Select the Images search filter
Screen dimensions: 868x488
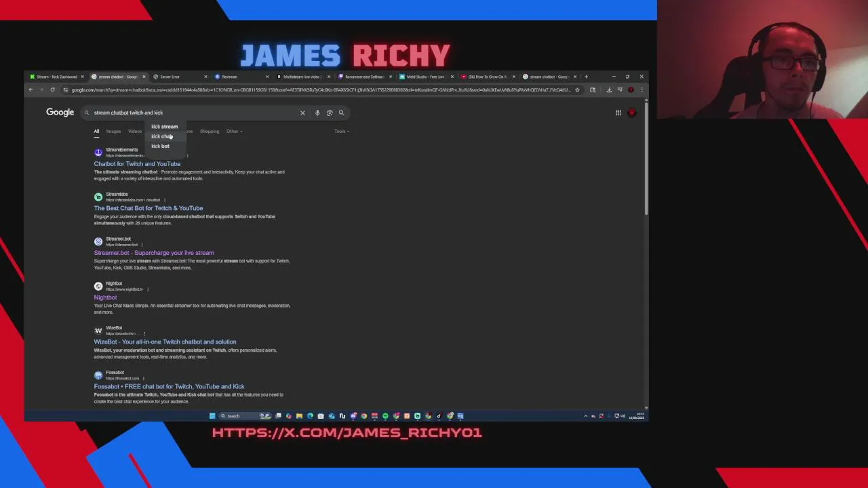(x=113, y=131)
